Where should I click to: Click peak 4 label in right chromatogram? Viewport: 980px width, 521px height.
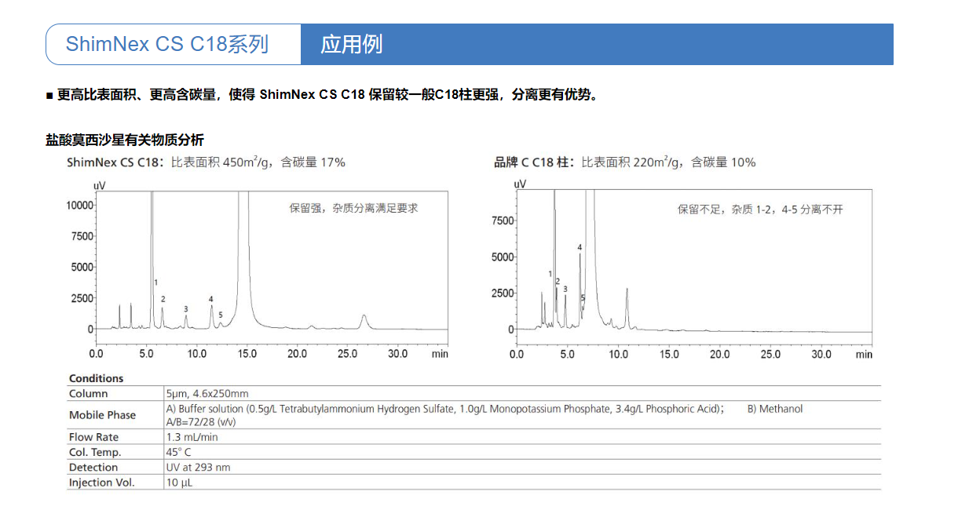(580, 248)
